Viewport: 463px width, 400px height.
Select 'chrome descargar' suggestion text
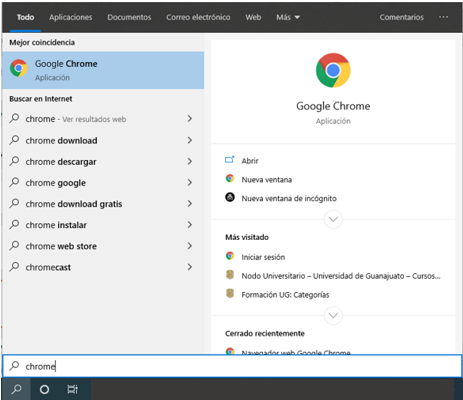[x=61, y=162]
